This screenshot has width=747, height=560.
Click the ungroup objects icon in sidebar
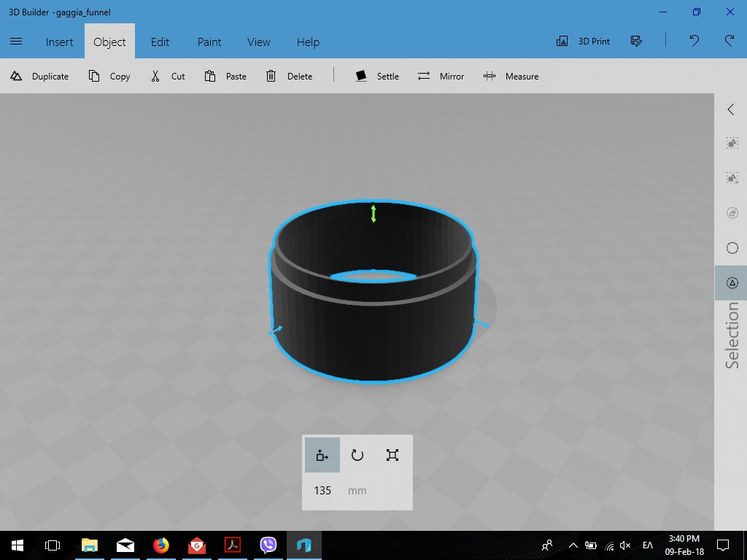point(732,178)
